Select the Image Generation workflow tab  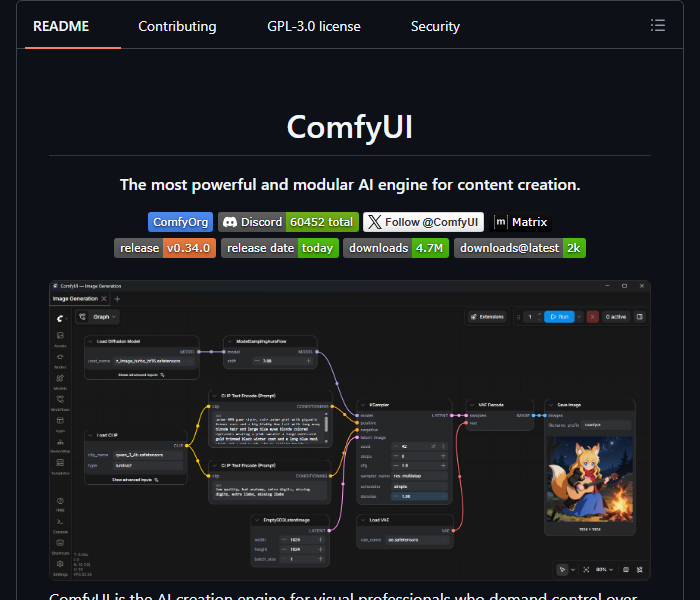[x=75, y=299]
